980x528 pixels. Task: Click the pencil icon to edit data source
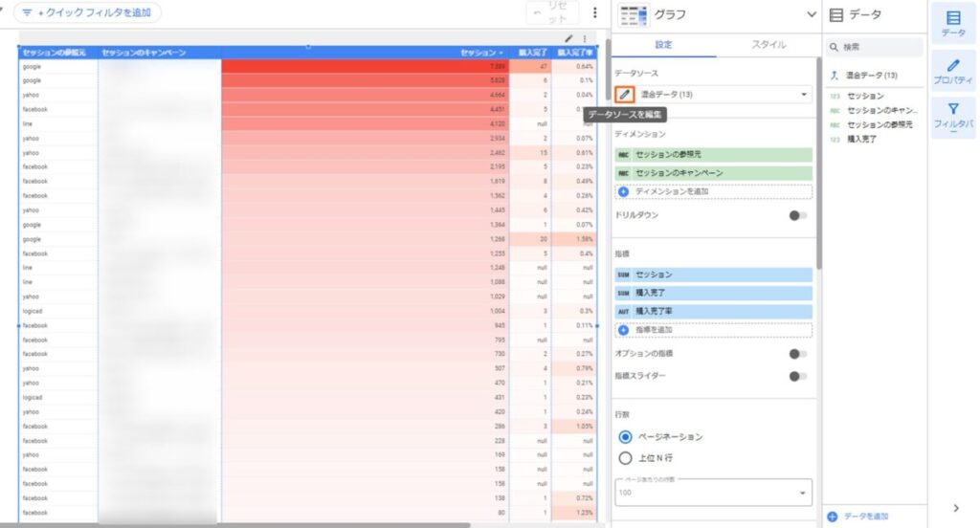pyautogui.click(x=624, y=95)
